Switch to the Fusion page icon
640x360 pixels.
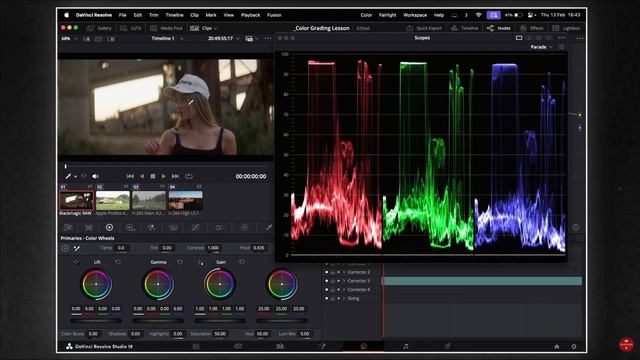[x=322, y=346]
